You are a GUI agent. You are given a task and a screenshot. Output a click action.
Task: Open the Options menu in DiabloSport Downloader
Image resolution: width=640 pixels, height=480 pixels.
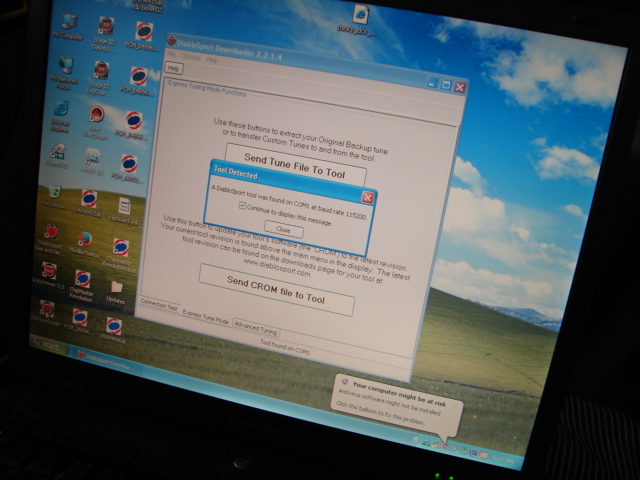tap(191, 57)
